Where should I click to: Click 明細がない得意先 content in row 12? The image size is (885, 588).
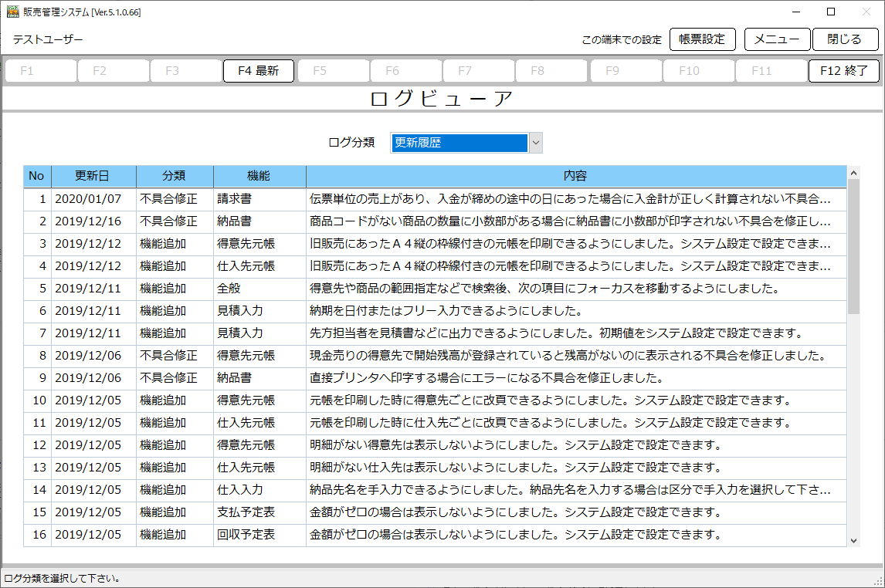(x=576, y=444)
